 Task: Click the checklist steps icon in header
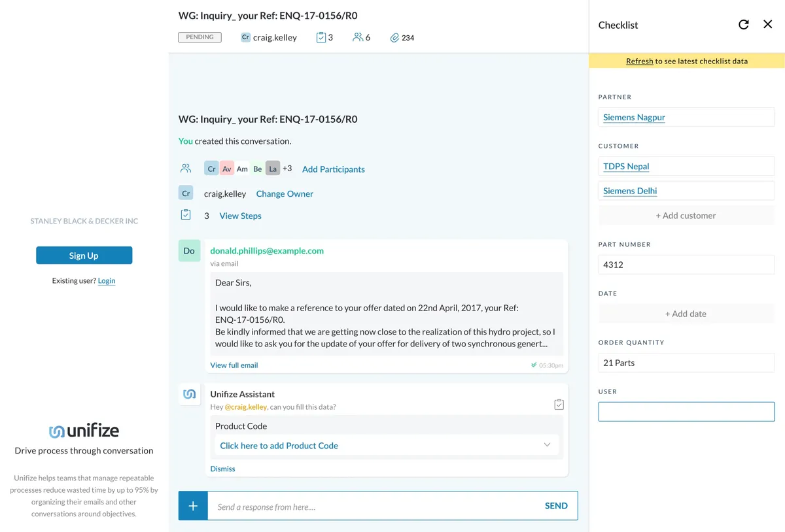point(321,37)
